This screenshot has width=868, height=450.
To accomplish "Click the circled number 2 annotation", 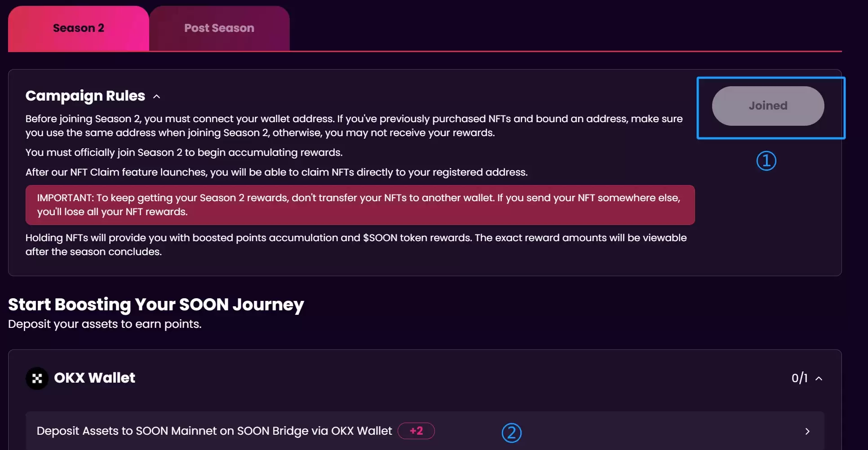I will [x=511, y=432].
